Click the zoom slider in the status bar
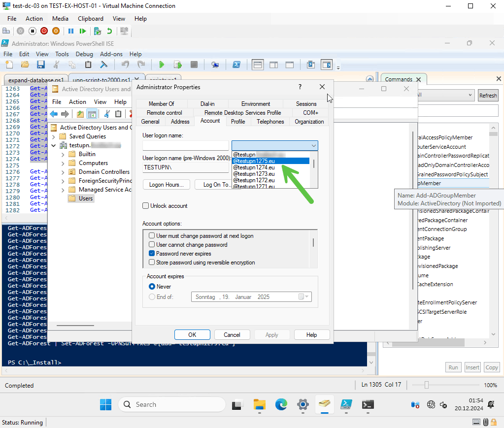 tap(427, 385)
